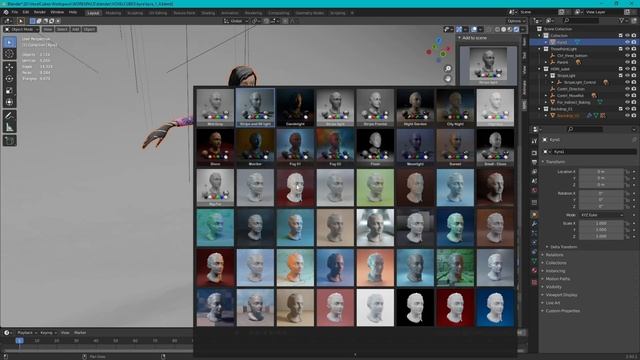Viewport: 640px width, 360px height.
Task: Choose the Night Garden lighting preset thumbnail
Action: [x=415, y=107]
